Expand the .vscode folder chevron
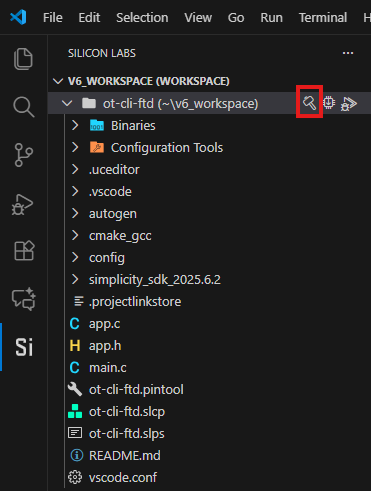The height and width of the screenshot is (491, 371). pos(75,191)
